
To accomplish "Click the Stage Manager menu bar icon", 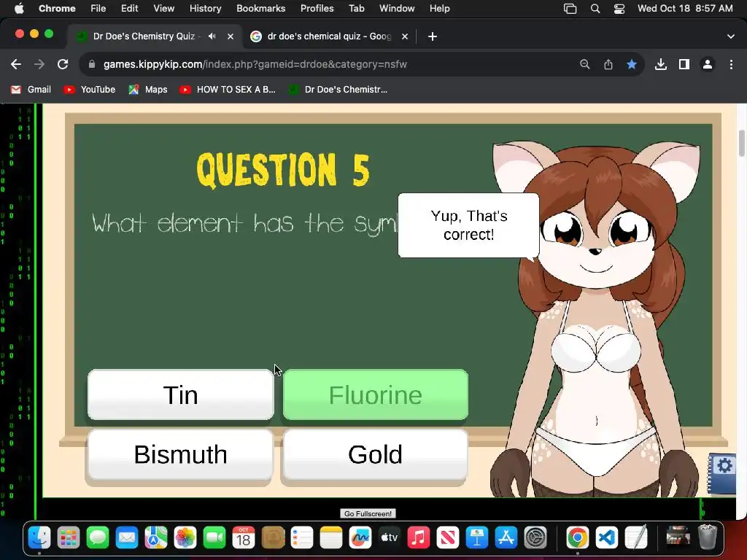I will pyautogui.click(x=570, y=9).
